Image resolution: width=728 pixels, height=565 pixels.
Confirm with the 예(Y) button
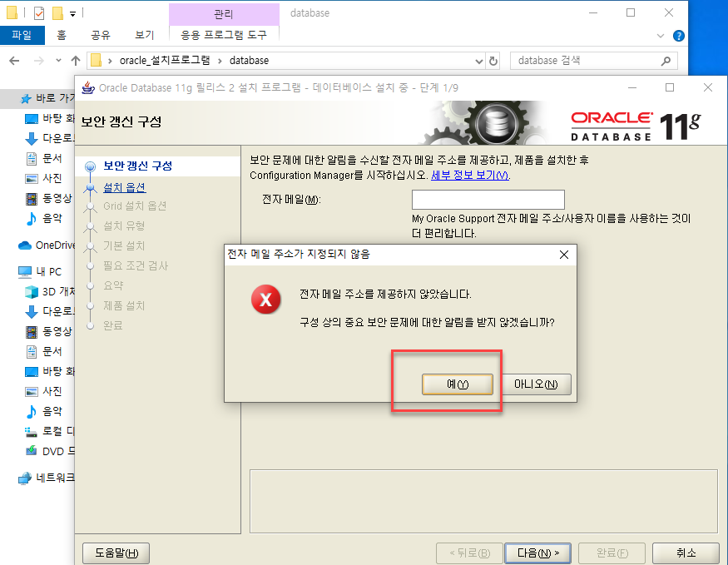click(x=458, y=384)
